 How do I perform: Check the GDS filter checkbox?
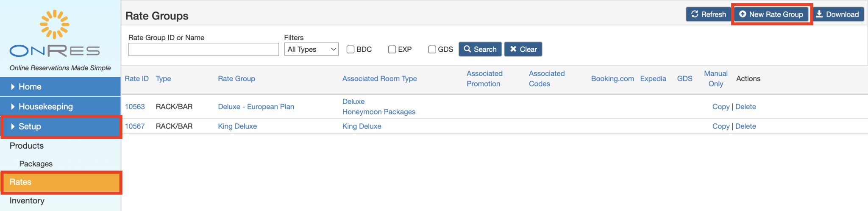coord(432,50)
